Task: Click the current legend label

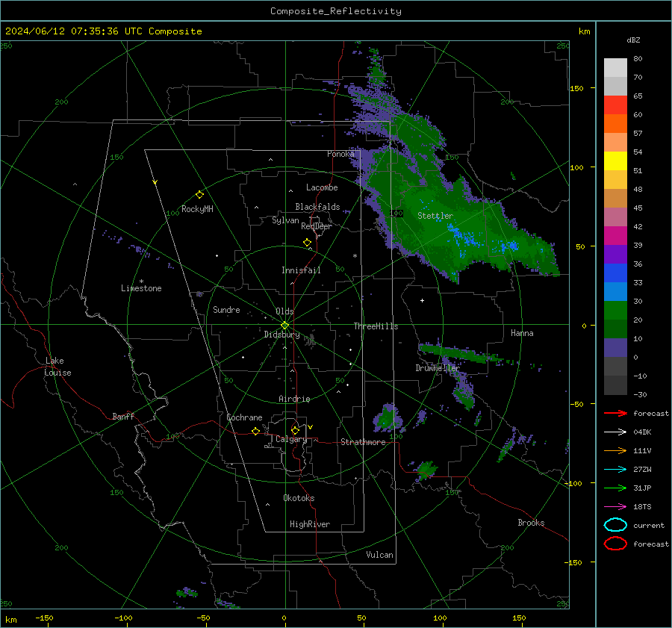Action: (x=649, y=525)
